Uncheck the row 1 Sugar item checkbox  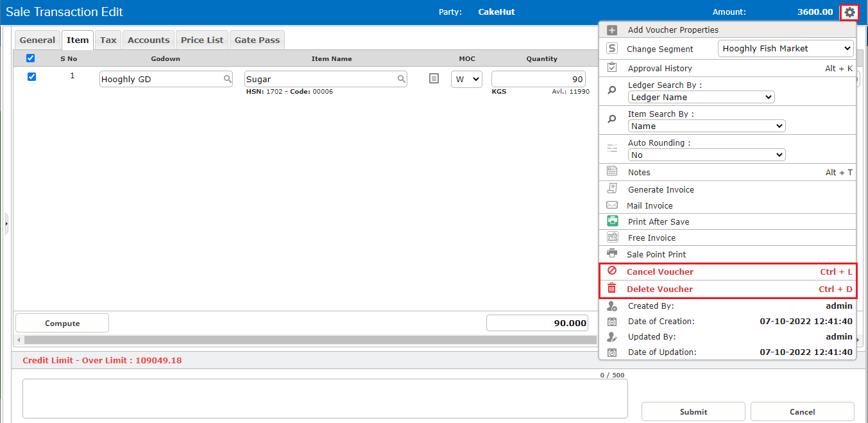pyautogui.click(x=31, y=77)
